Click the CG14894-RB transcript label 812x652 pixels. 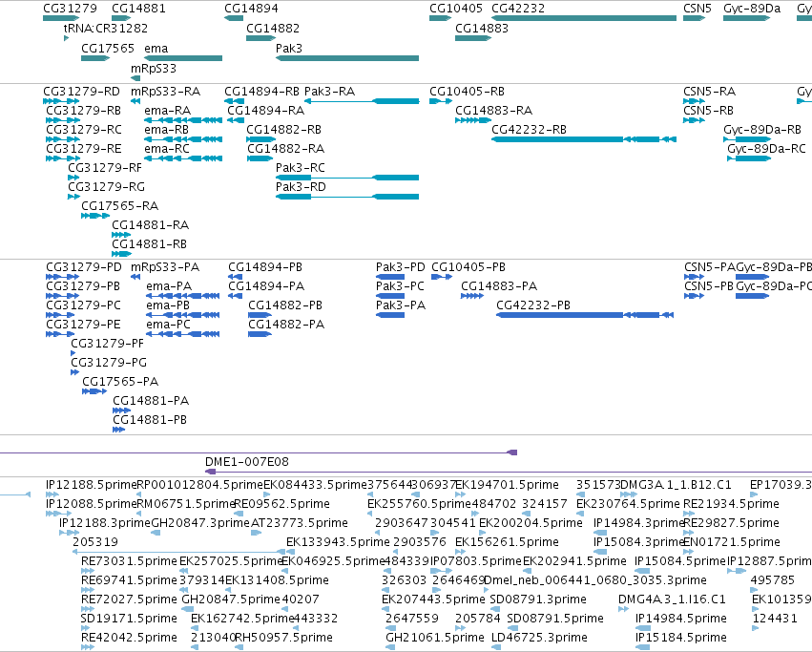261,92
